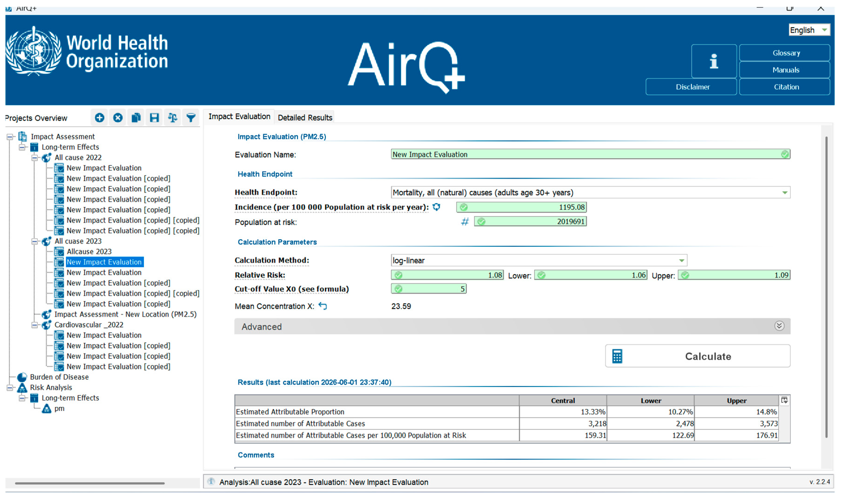The width and height of the screenshot is (843, 504).
Task: Click the compare scales icon
Action: point(173,118)
